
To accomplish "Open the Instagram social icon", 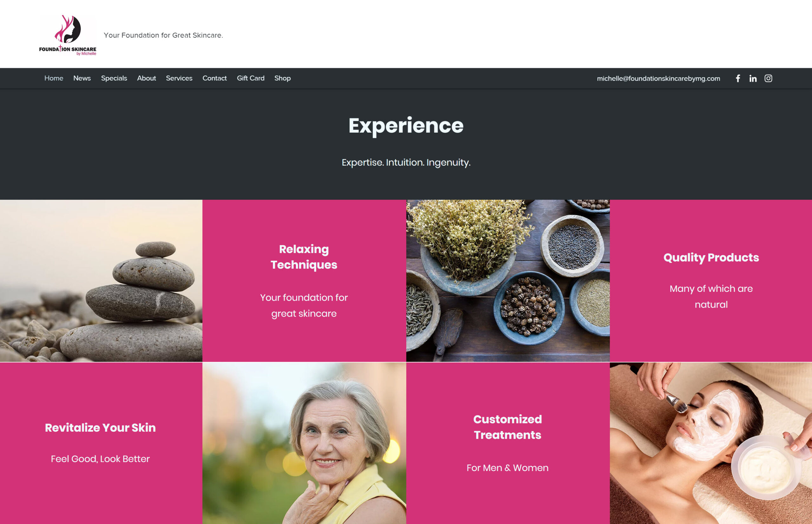I will coord(768,78).
